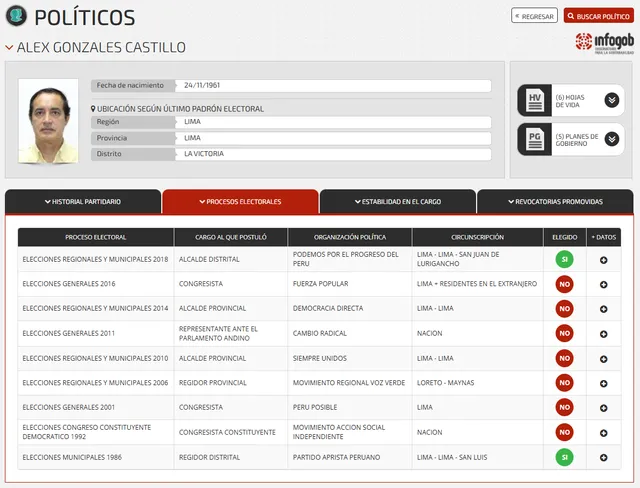Click the red NO badge for Peru Posible
Screen dimensions: 640x488
[564, 407]
